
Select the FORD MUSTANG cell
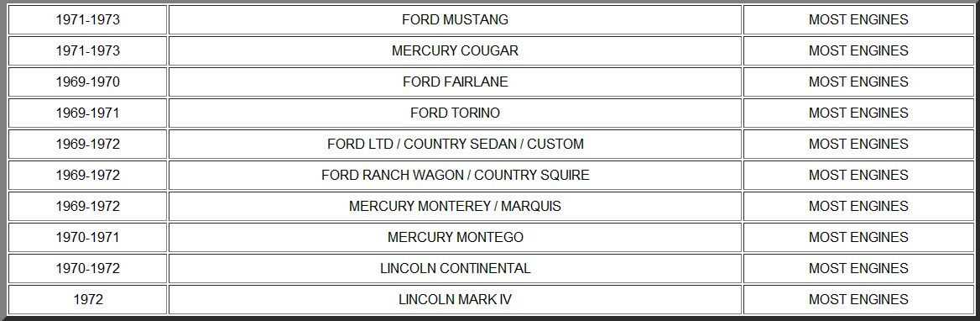[455, 19]
